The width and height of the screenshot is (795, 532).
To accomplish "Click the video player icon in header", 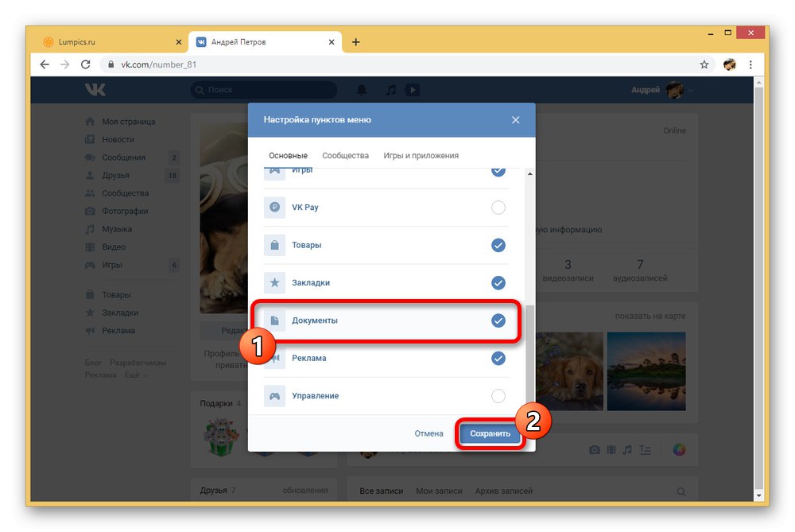I will point(412,90).
